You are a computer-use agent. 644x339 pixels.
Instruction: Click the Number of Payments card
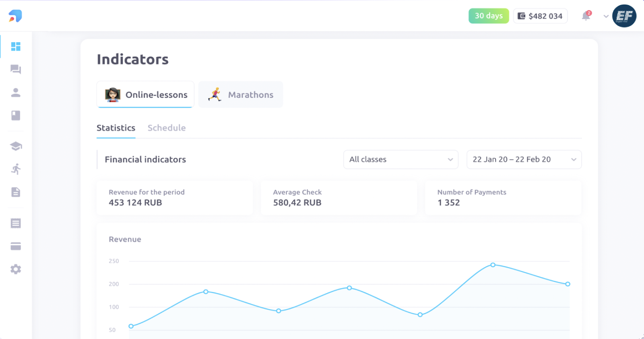tap(503, 198)
